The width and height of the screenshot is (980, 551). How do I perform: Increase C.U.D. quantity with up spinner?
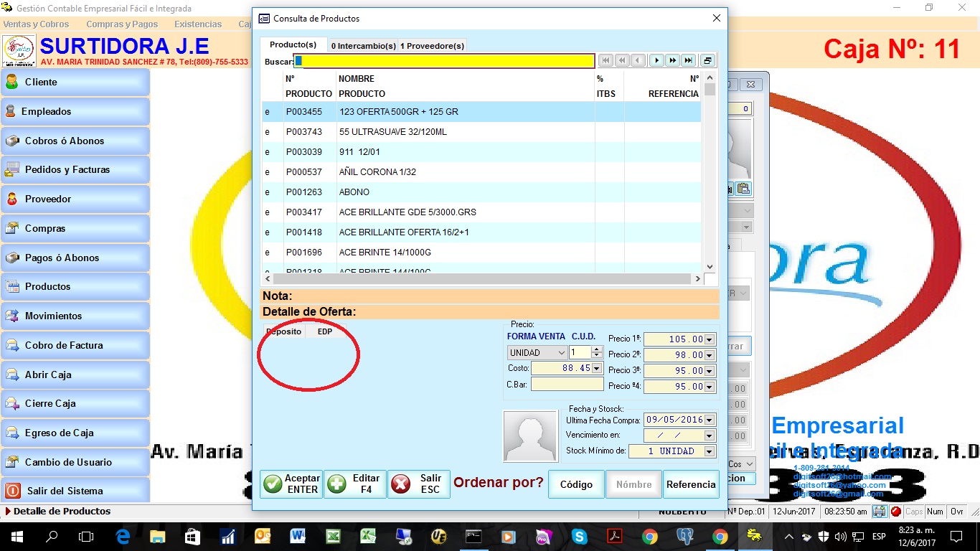coord(596,349)
